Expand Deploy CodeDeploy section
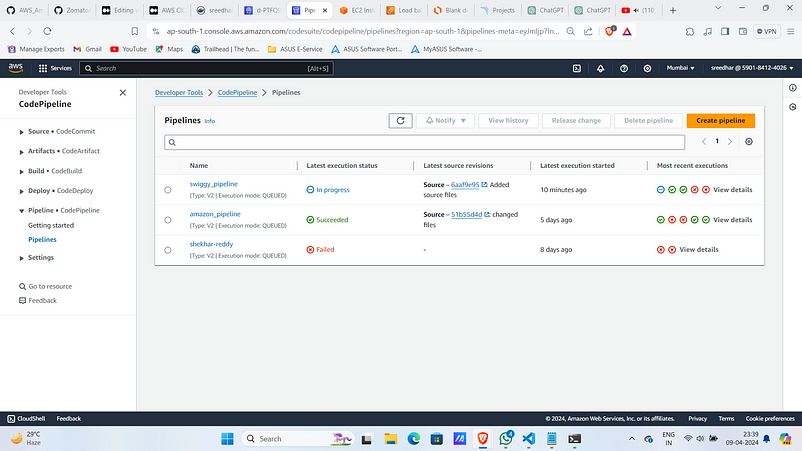802x451 pixels. (21, 191)
